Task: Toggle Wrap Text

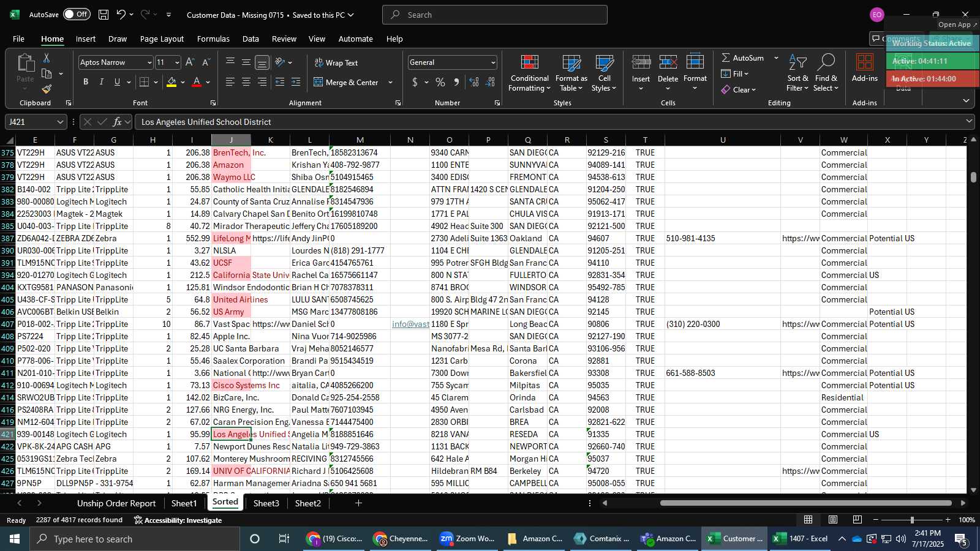Action: click(x=336, y=62)
